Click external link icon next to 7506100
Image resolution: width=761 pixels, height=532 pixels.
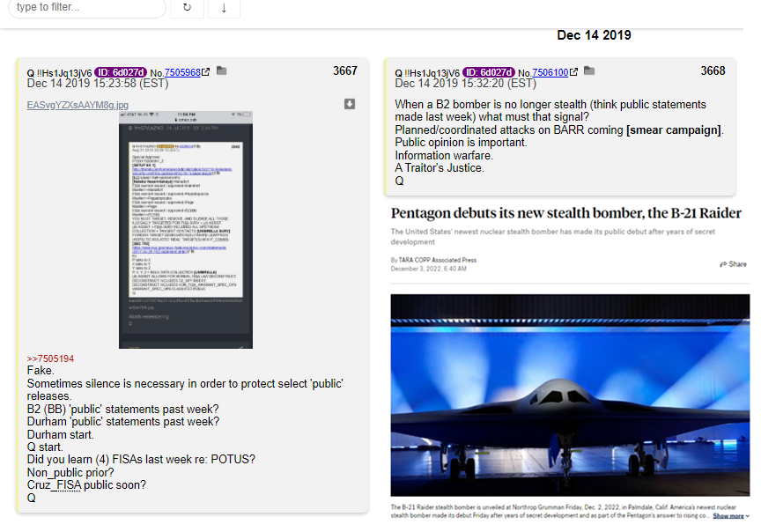[x=573, y=72]
